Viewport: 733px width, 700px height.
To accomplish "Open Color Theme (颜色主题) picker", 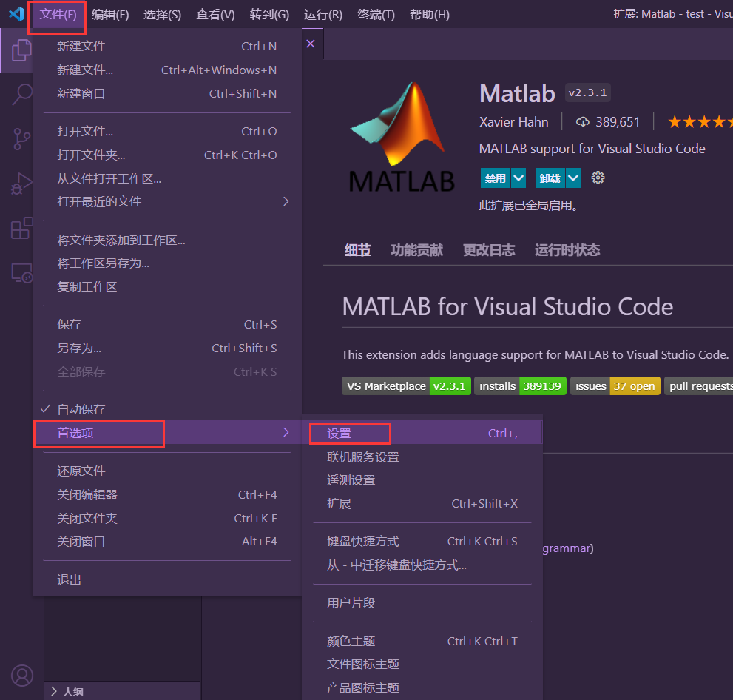I will (x=423, y=641).
